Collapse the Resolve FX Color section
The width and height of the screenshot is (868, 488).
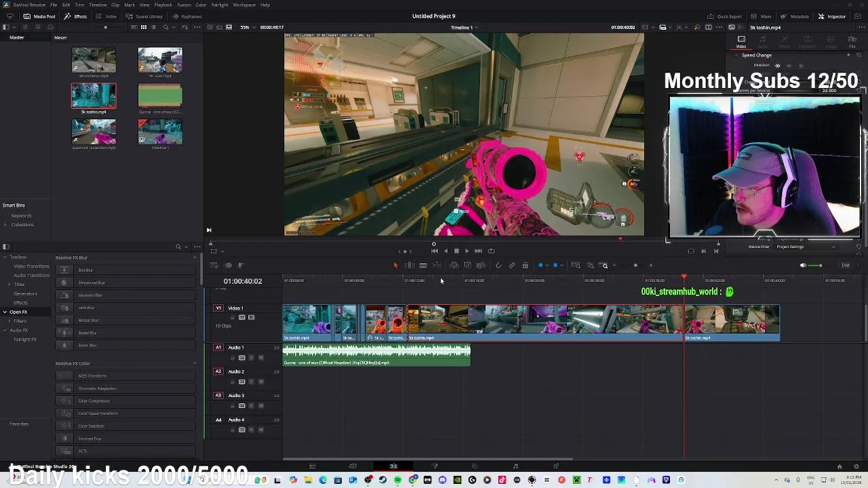pyautogui.click(x=195, y=363)
